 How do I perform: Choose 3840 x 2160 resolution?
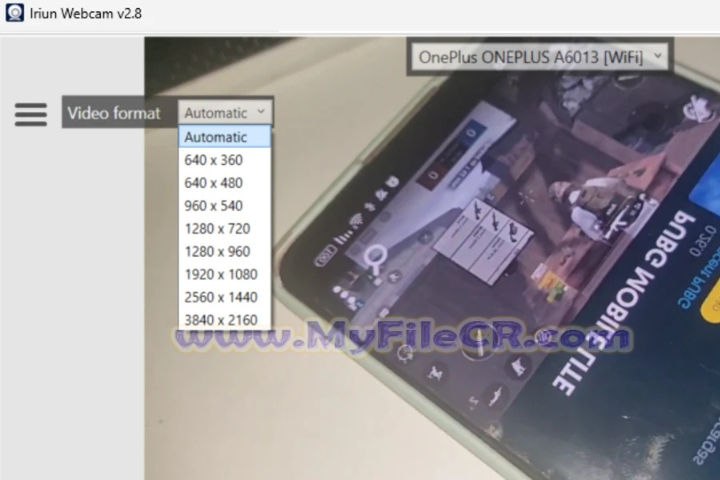225,320
